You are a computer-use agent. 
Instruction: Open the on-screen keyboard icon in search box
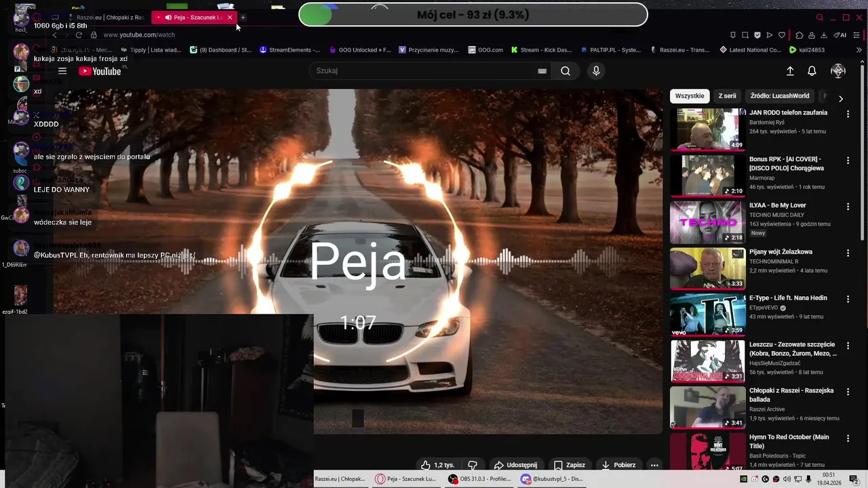(542, 71)
